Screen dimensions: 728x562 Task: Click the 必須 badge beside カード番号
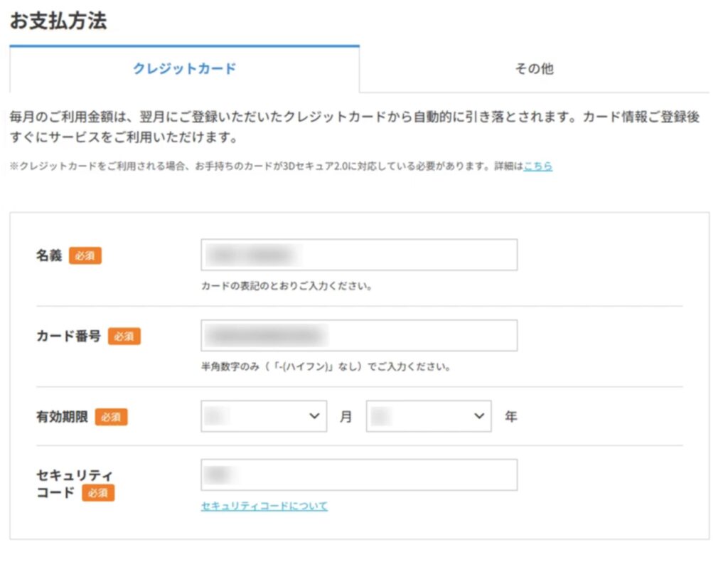[124, 336]
